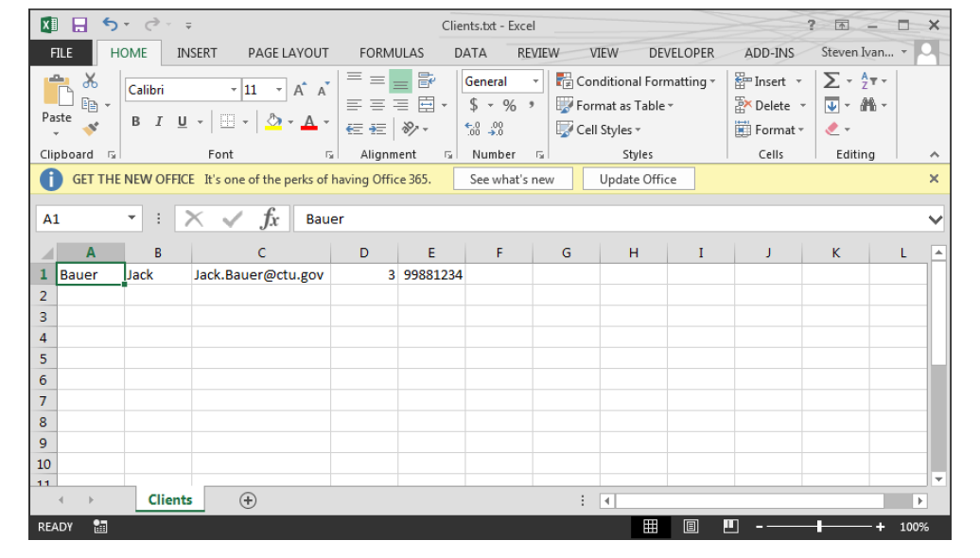Image resolution: width=980 pixels, height=558 pixels.
Task: Click Insert Function fx icon
Action: 270,218
